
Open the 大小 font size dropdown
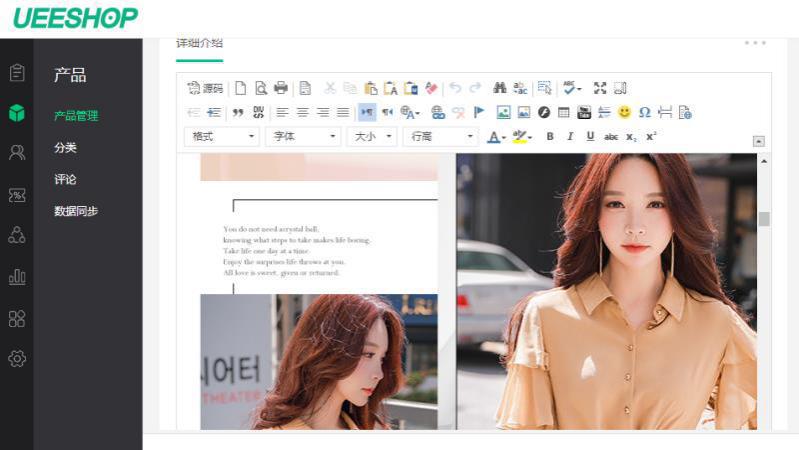[x=372, y=137]
